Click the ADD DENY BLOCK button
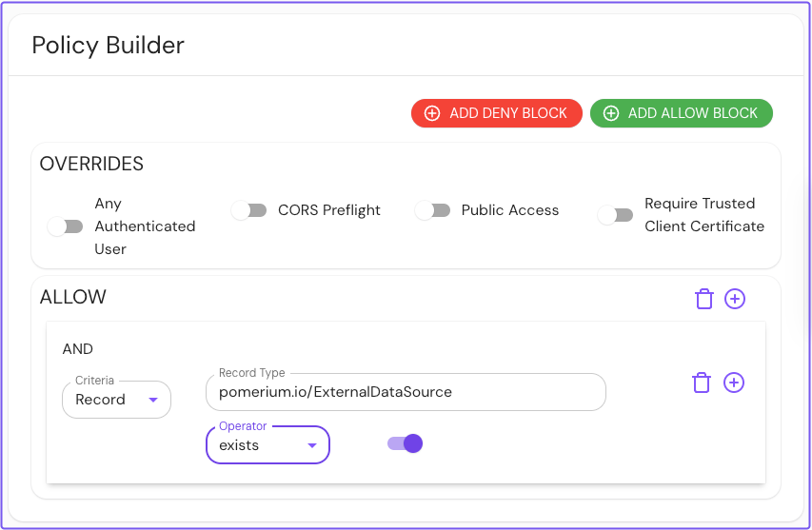Viewport: 812px width, 530px height. [x=497, y=113]
